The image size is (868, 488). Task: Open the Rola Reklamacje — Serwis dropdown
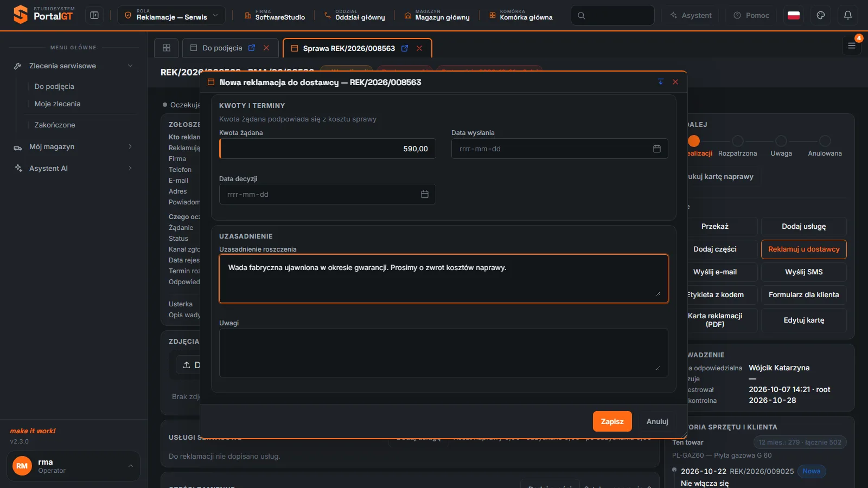[x=171, y=15]
